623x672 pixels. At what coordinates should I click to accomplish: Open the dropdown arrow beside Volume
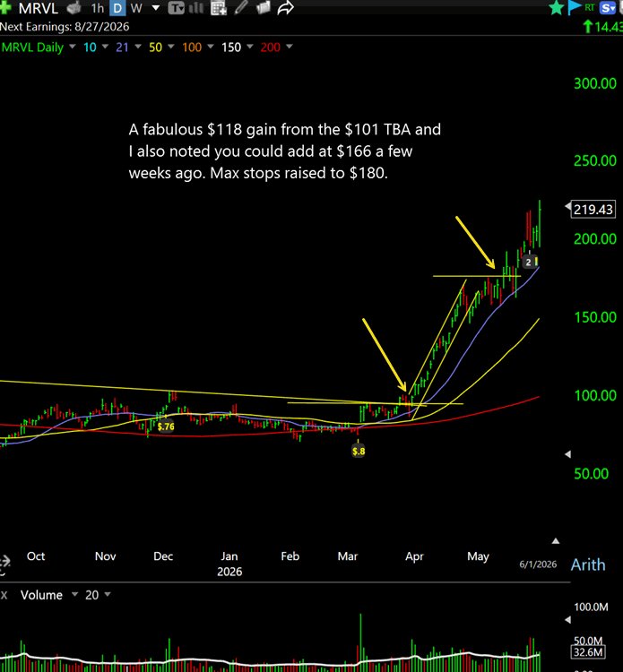(74, 594)
